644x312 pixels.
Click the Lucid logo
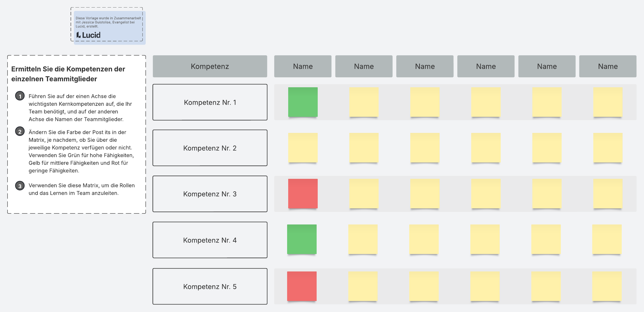(x=88, y=35)
